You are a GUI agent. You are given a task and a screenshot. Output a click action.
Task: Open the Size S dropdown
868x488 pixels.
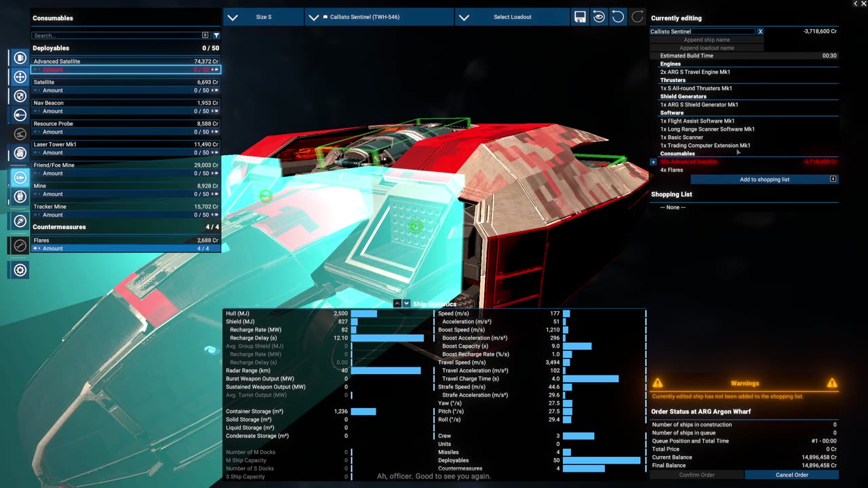(x=263, y=17)
